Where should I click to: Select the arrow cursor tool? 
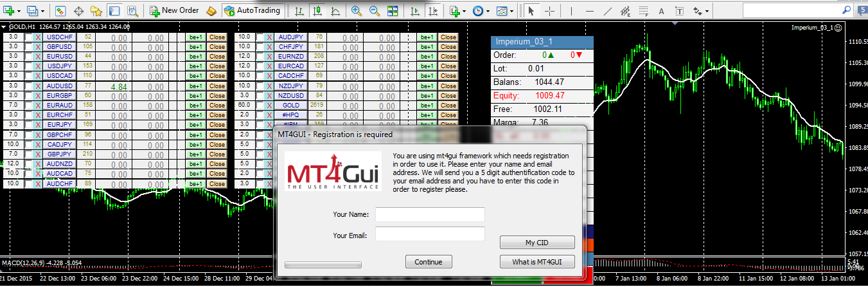(x=531, y=11)
